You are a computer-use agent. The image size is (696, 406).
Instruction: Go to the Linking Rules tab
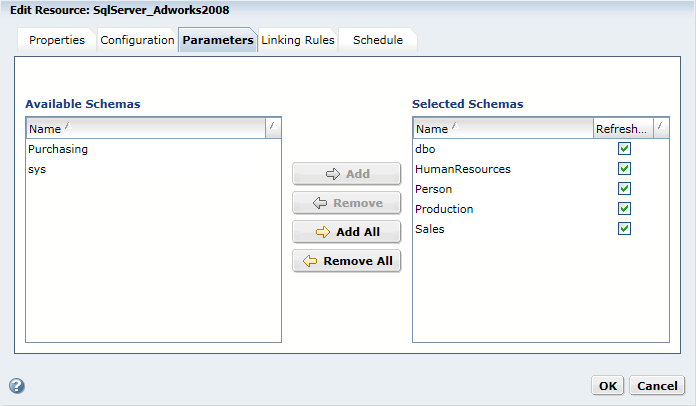pyautogui.click(x=298, y=41)
